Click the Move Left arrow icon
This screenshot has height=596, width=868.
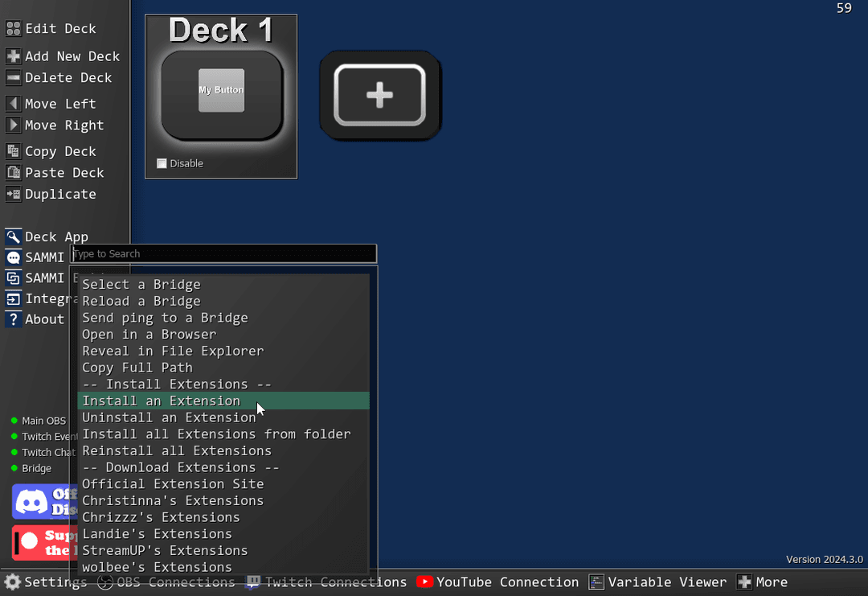click(x=14, y=104)
